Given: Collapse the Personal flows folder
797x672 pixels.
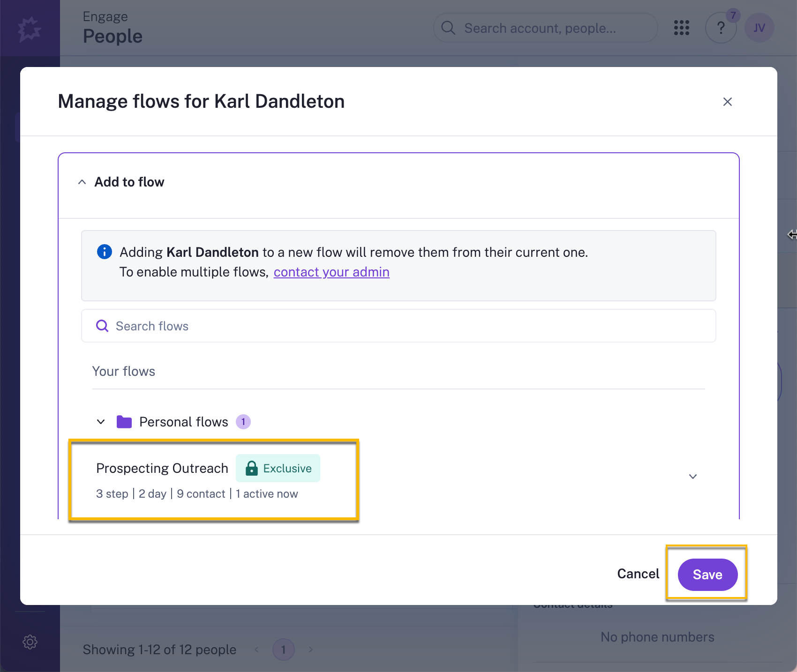Looking at the screenshot, I should 100,421.
